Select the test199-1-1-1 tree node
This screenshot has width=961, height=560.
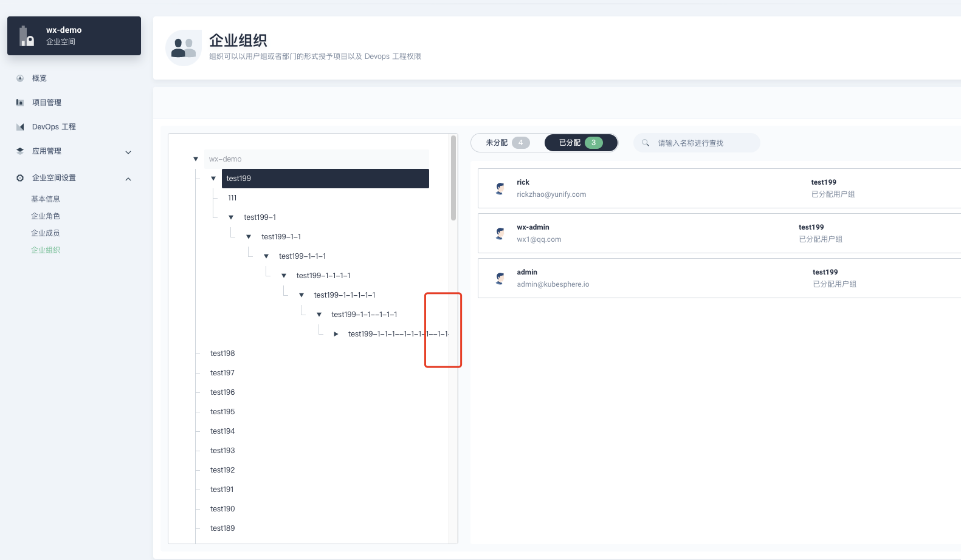point(303,256)
